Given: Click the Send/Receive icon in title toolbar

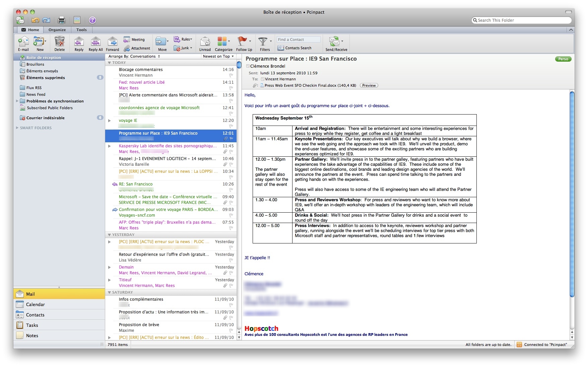Looking at the screenshot, I should pos(20,20).
